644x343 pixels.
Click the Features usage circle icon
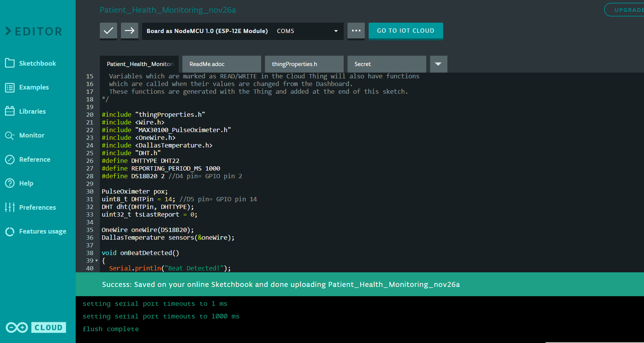[10, 231]
